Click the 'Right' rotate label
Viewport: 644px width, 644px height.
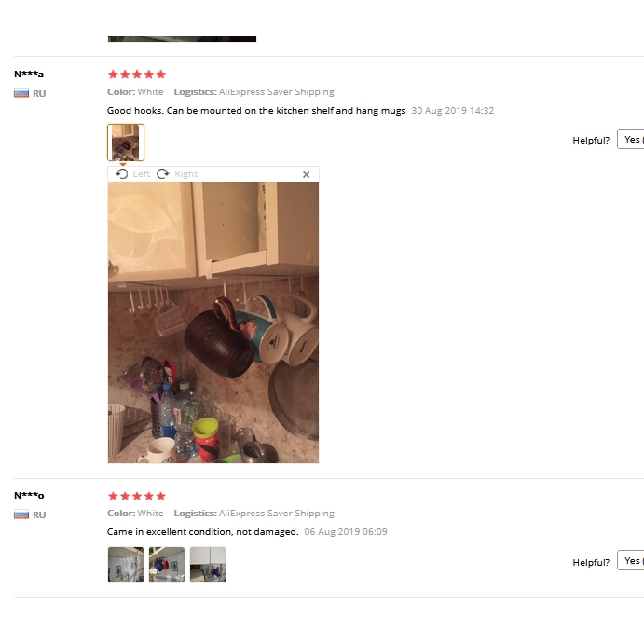[186, 174]
